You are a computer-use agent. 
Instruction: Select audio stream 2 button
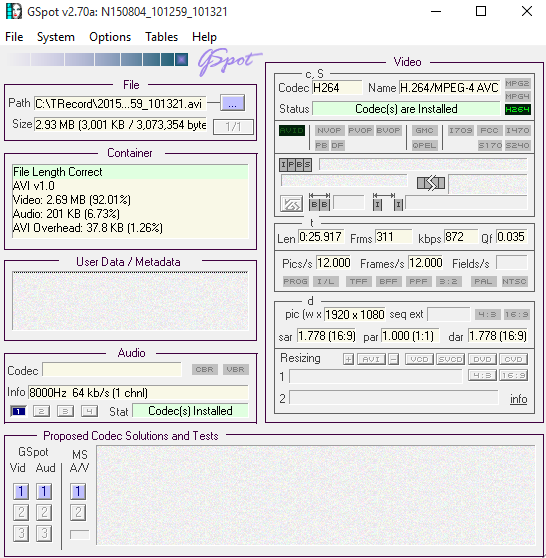coord(41,411)
